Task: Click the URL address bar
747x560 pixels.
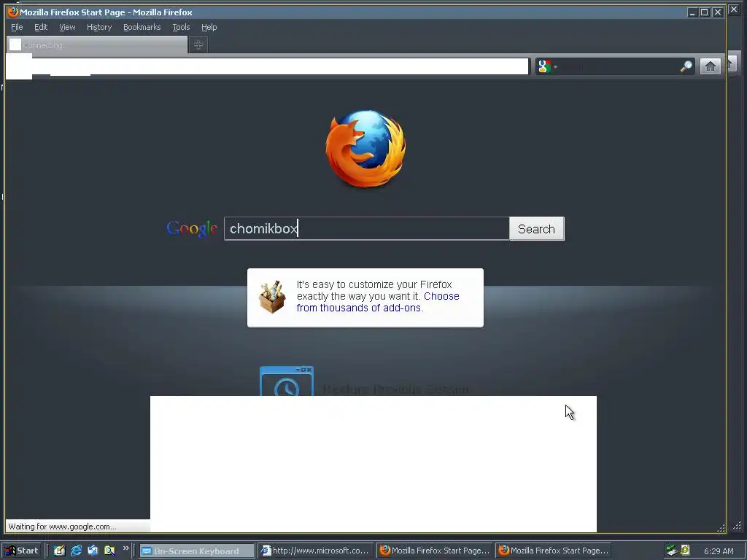Action: 267,66
